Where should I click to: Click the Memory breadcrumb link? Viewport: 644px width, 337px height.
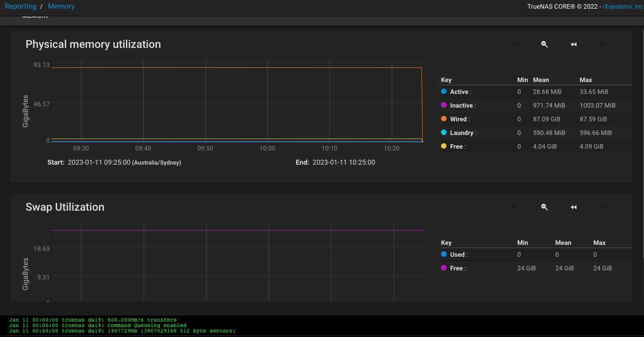point(61,6)
